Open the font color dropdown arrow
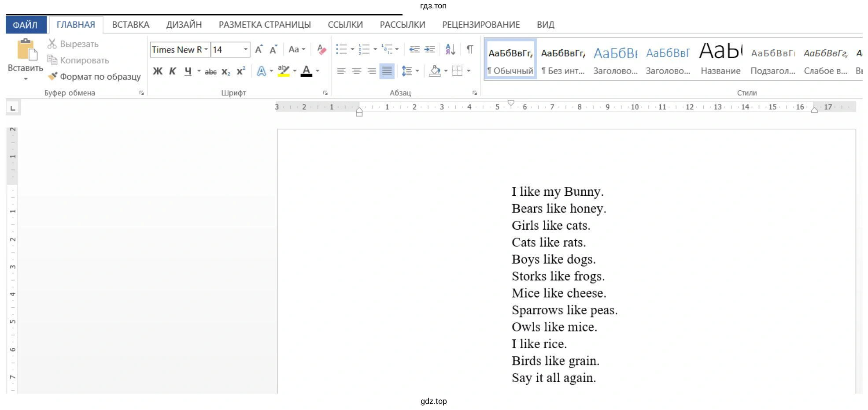This screenshot has width=868, height=410. (x=318, y=71)
